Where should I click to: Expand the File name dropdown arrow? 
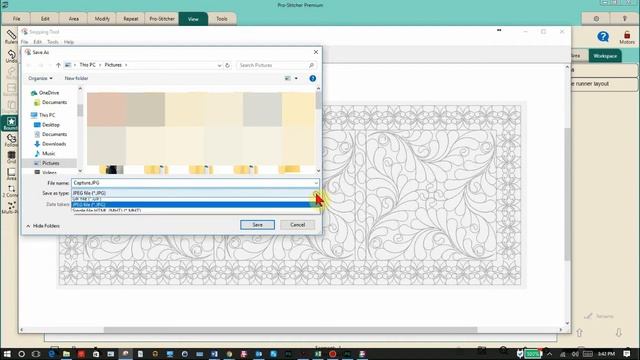pos(316,183)
